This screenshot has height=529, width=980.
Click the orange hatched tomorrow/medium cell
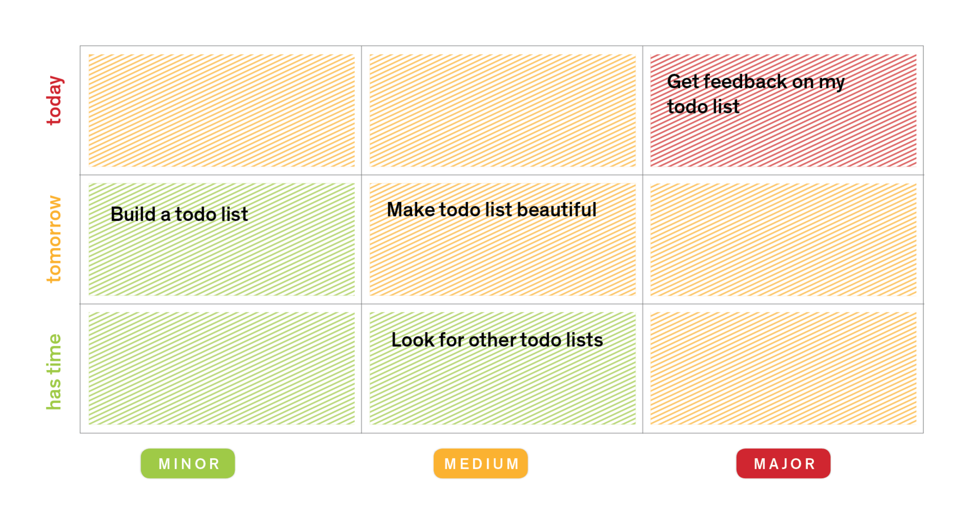point(503,239)
